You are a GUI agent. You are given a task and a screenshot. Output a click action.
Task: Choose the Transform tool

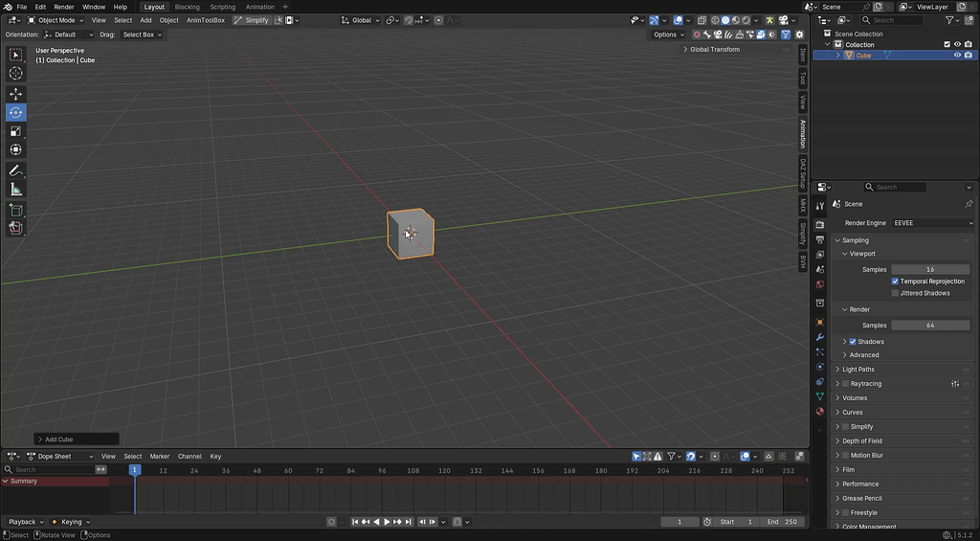15,149
